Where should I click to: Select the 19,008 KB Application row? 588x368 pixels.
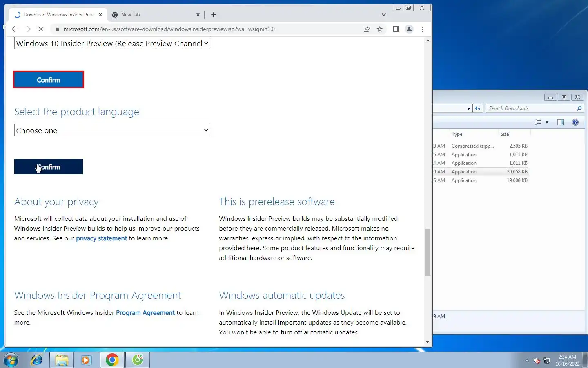(x=481, y=180)
